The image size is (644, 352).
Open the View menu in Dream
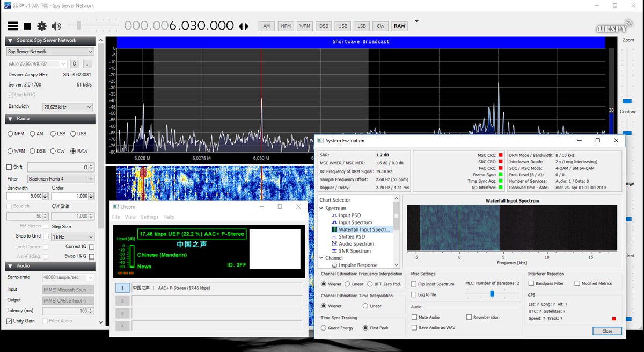[x=130, y=217]
